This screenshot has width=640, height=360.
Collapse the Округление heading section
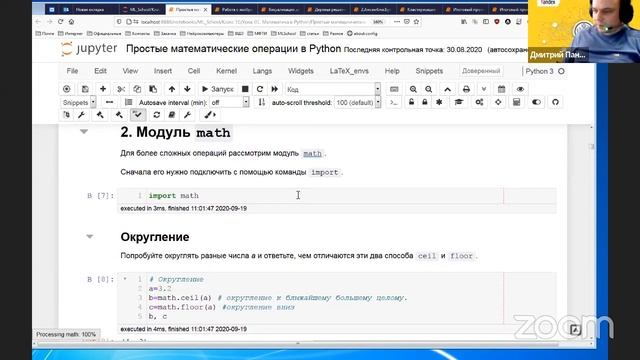coord(90,236)
